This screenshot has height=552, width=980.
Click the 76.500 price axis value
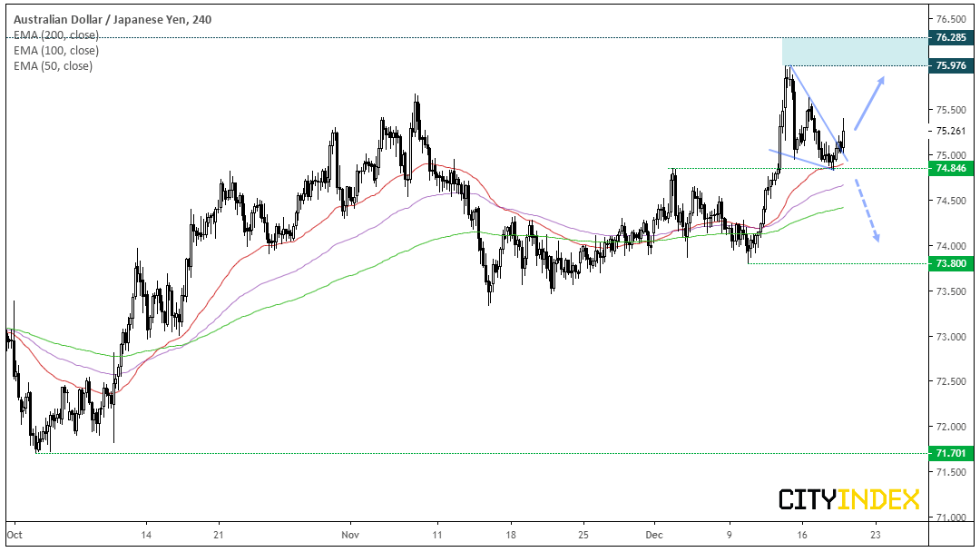click(951, 19)
